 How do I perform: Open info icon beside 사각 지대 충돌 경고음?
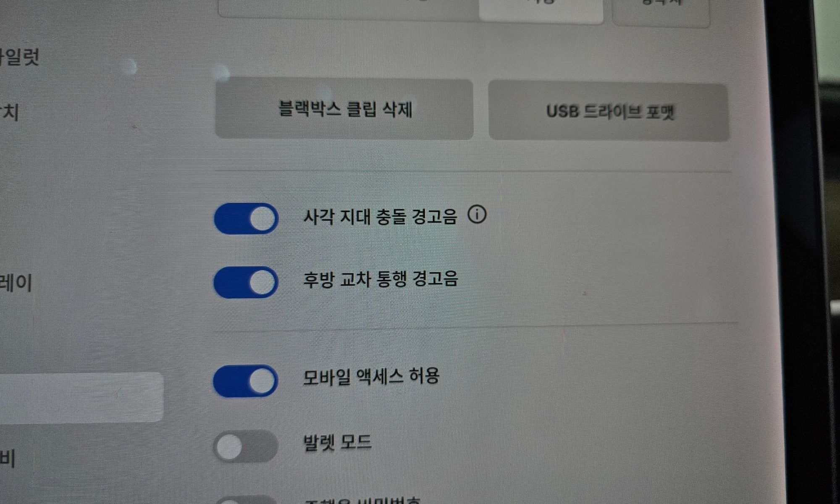point(477,215)
